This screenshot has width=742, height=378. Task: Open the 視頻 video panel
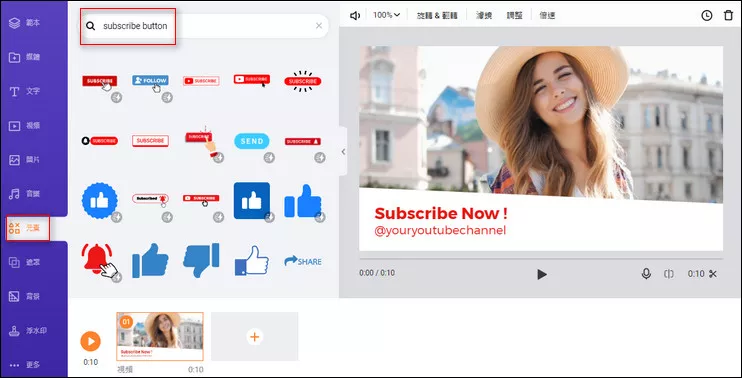24,125
